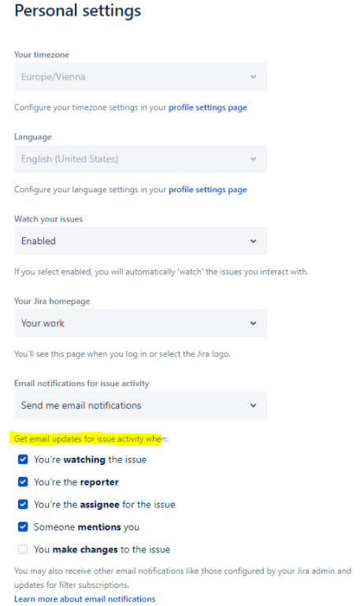Open the profile settings page link under timezone

coord(208,107)
